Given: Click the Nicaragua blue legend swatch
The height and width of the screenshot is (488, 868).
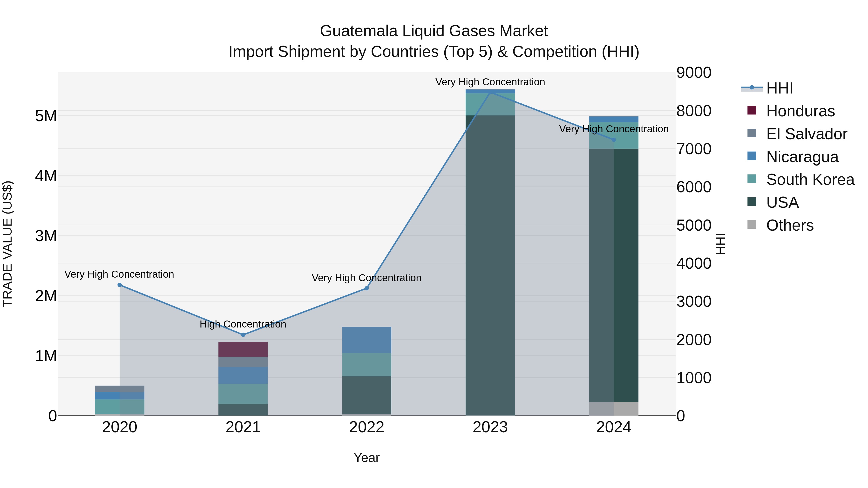Looking at the screenshot, I should coord(752,156).
